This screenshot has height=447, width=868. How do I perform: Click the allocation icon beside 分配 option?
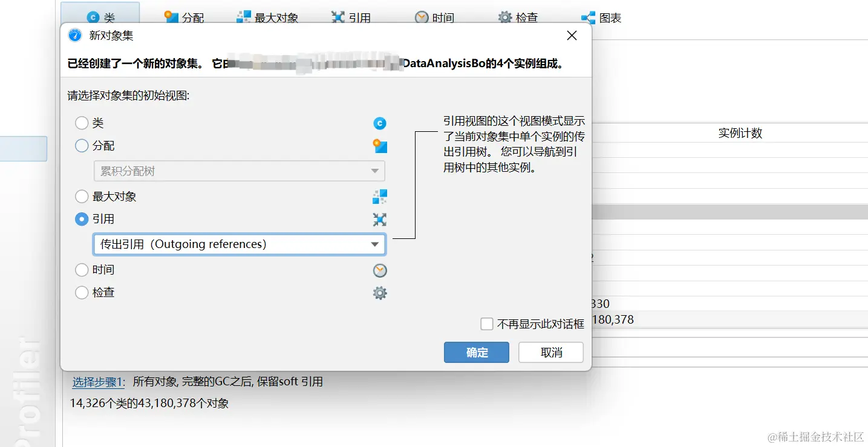tap(380, 146)
